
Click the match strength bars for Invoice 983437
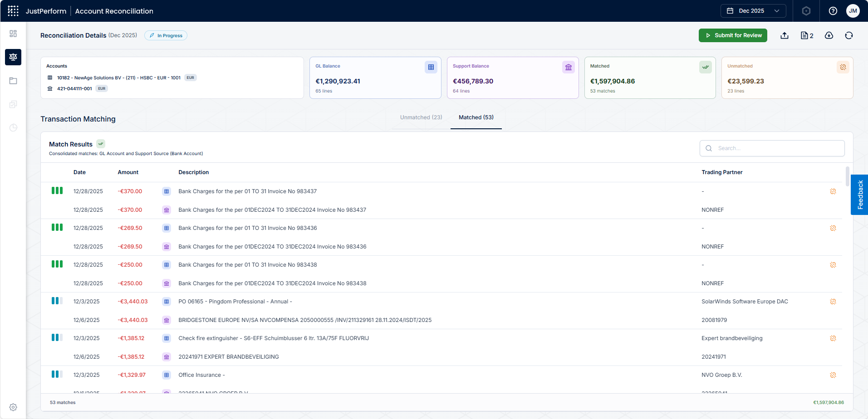click(x=57, y=190)
